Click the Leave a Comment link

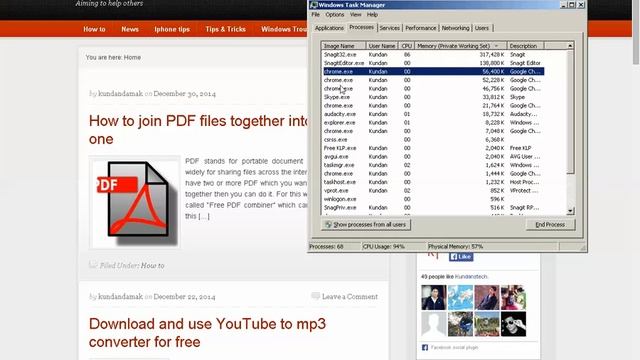[x=350, y=297]
